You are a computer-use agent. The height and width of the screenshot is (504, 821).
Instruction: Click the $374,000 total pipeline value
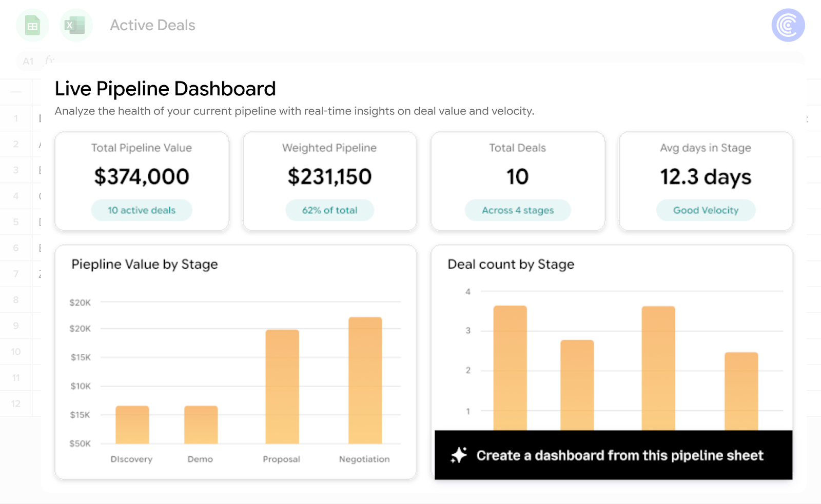142,177
